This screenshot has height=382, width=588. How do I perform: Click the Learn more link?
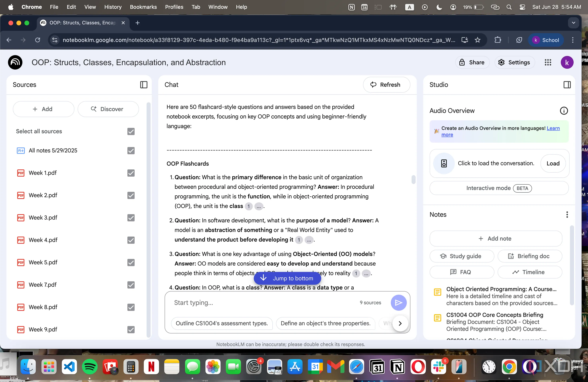[x=553, y=128]
